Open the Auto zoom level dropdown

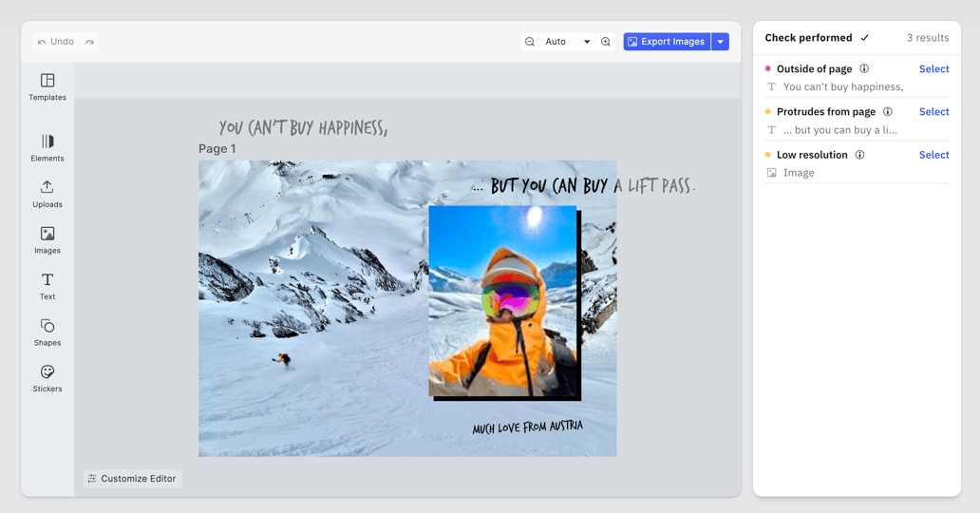click(568, 42)
